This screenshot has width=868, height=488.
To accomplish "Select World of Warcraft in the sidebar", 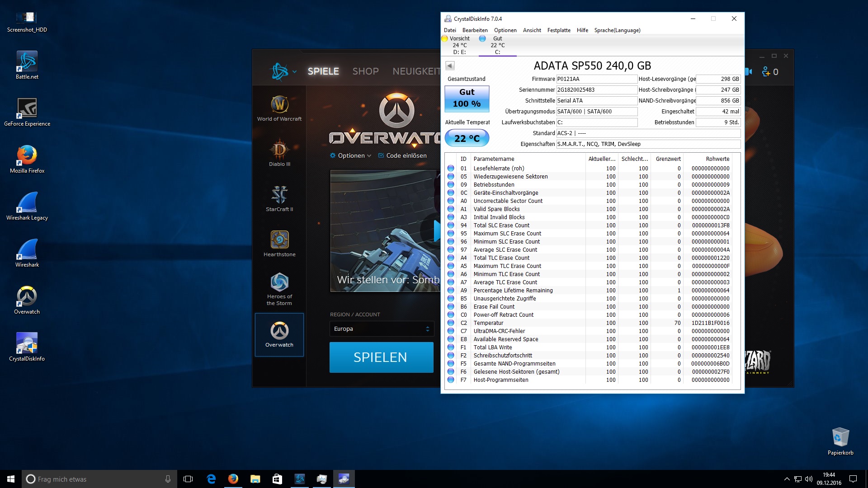I will click(279, 108).
